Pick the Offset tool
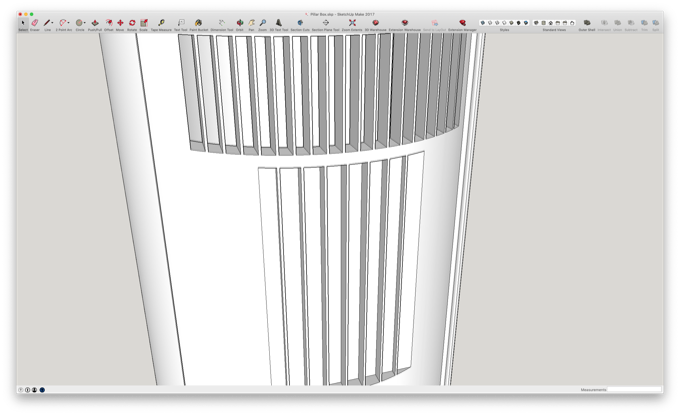 click(x=109, y=23)
